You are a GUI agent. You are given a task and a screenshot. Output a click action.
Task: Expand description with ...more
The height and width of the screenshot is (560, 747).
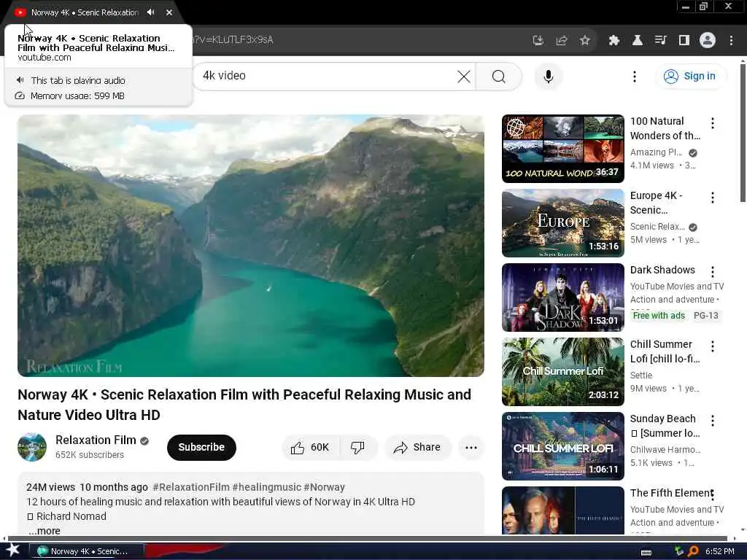(x=44, y=531)
